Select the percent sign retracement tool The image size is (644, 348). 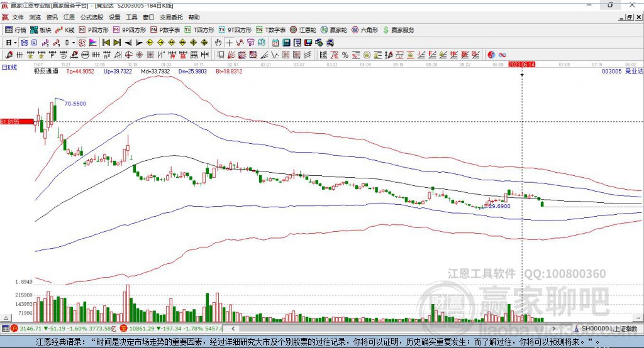coord(345,55)
